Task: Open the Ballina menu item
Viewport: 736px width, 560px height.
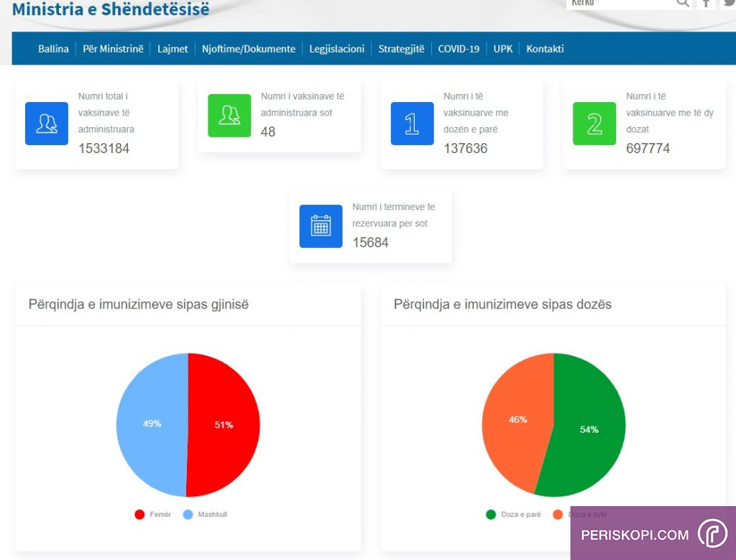Action: tap(53, 49)
